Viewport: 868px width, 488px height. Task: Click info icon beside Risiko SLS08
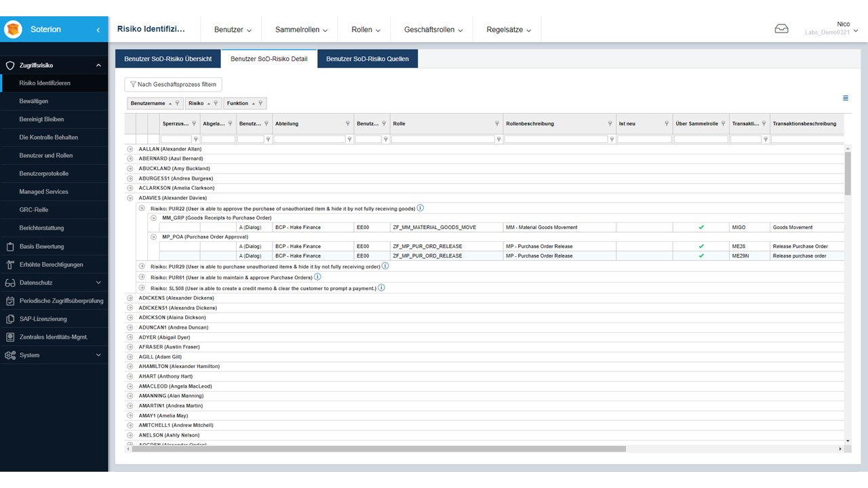pyautogui.click(x=381, y=288)
